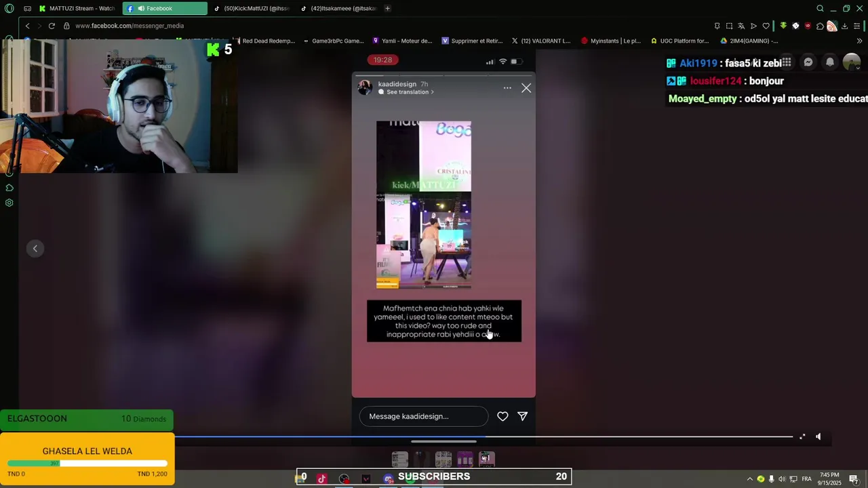The width and height of the screenshot is (868, 488).
Task: Open Valorant icon in the taskbar
Action: pyautogui.click(x=366, y=479)
